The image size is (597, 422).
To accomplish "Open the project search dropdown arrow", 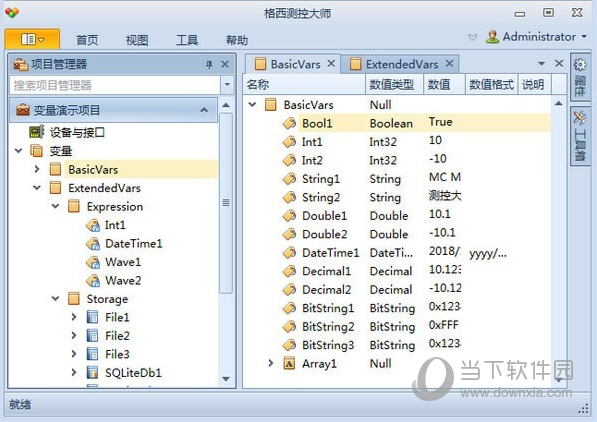I will click(227, 85).
